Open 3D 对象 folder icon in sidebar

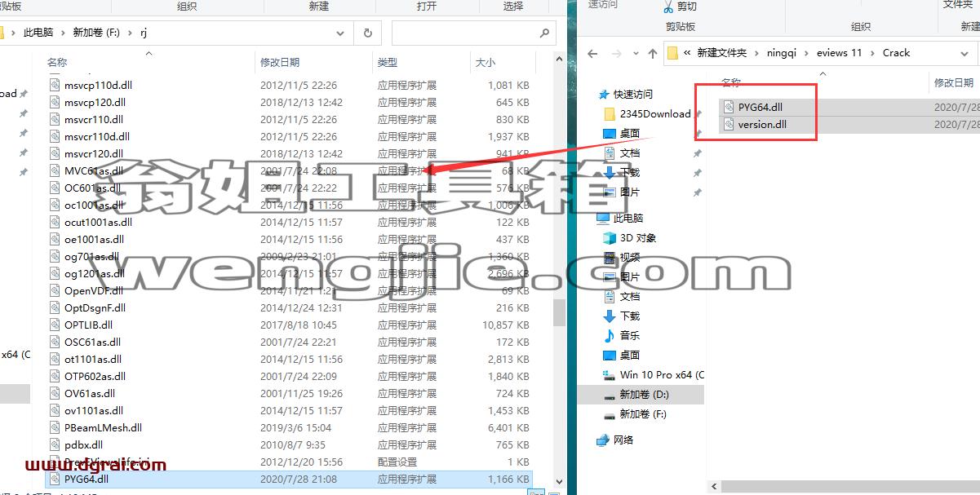[x=609, y=238]
